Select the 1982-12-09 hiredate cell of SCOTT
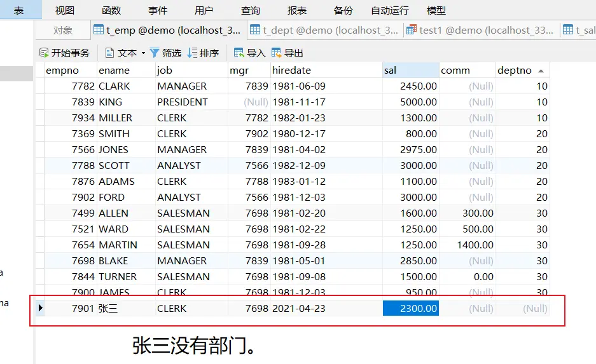Image resolution: width=596 pixels, height=364 pixels. click(x=326, y=166)
